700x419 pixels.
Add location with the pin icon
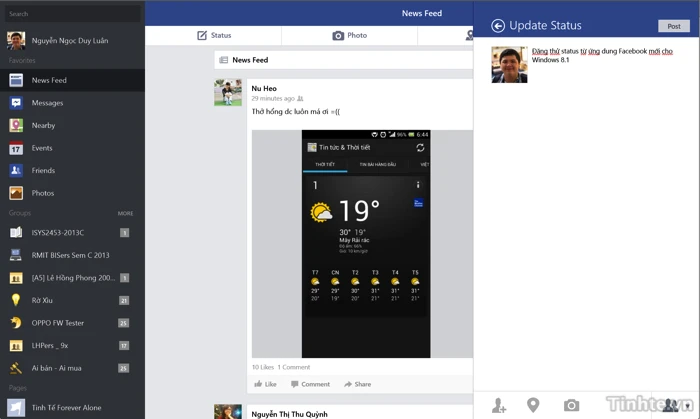coord(533,405)
